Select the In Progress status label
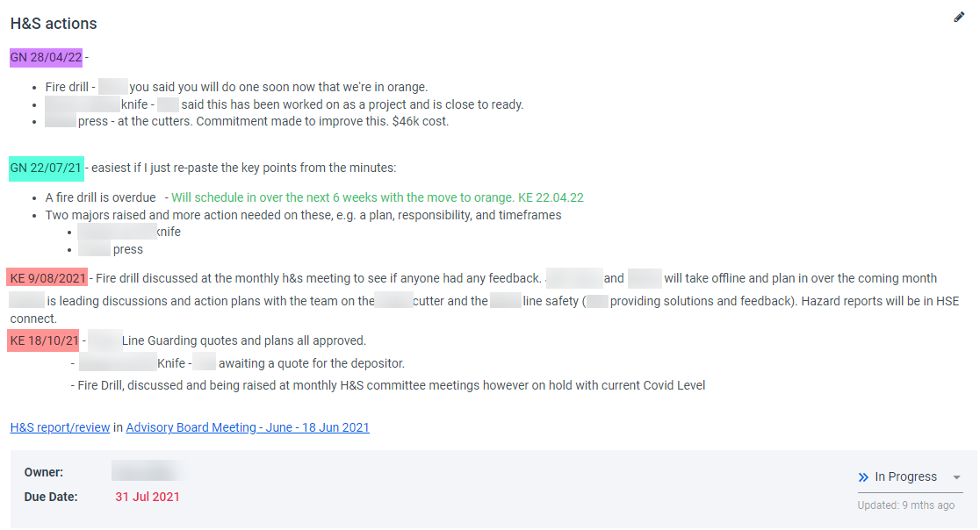Image resolution: width=980 pixels, height=530 pixels. [905, 477]
